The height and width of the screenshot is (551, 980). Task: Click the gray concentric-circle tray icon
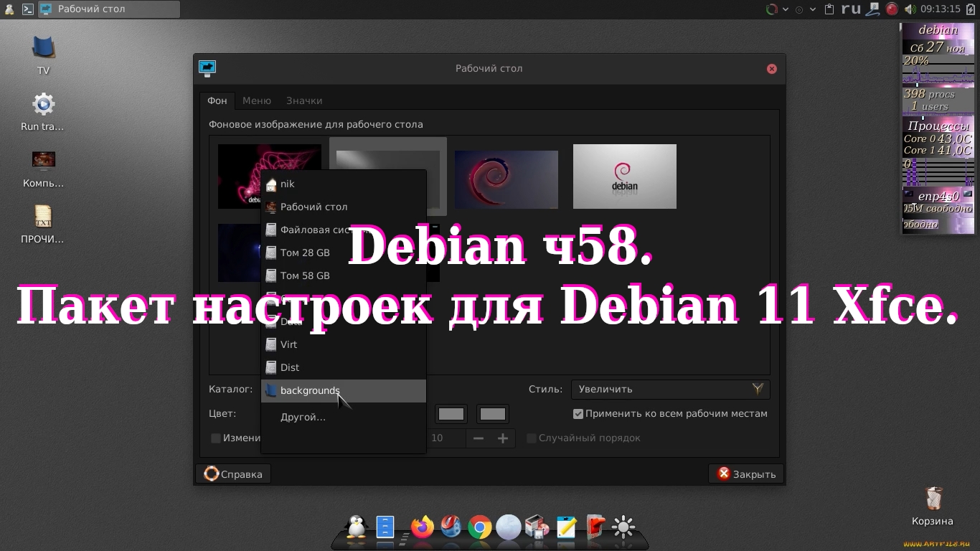[799, 9]
